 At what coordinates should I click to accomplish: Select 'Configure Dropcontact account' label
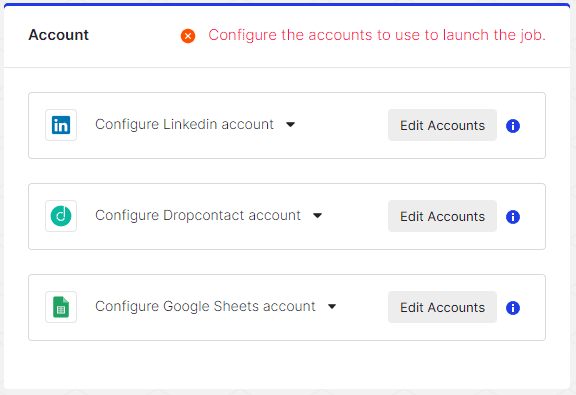[198, 216]
